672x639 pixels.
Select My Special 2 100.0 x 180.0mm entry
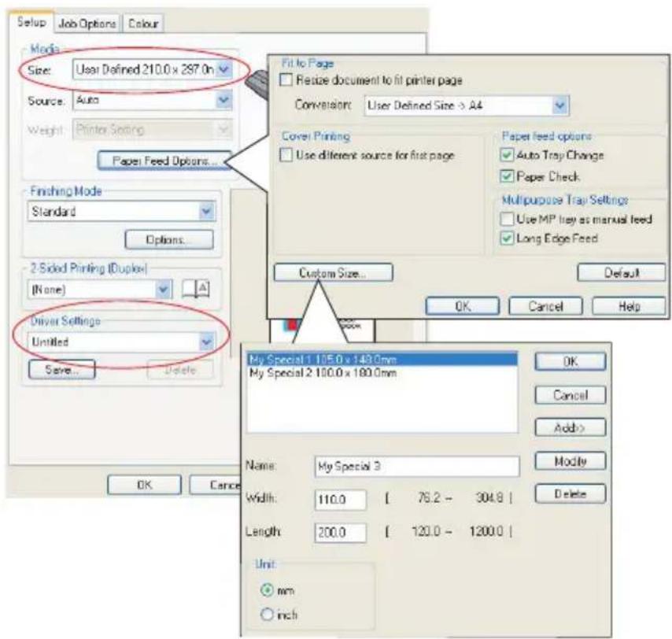pos(382,372)
